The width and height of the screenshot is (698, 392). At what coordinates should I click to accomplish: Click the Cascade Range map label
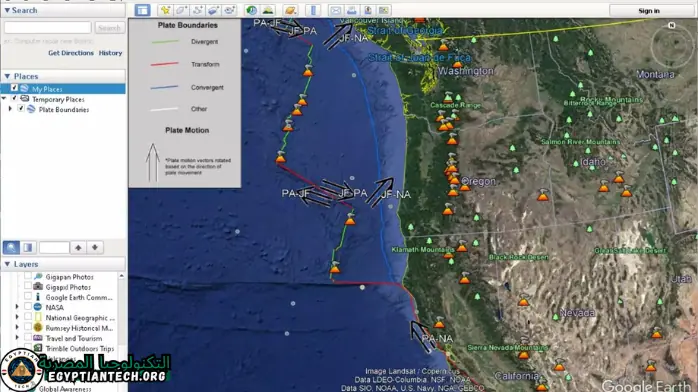click(456, 105)
